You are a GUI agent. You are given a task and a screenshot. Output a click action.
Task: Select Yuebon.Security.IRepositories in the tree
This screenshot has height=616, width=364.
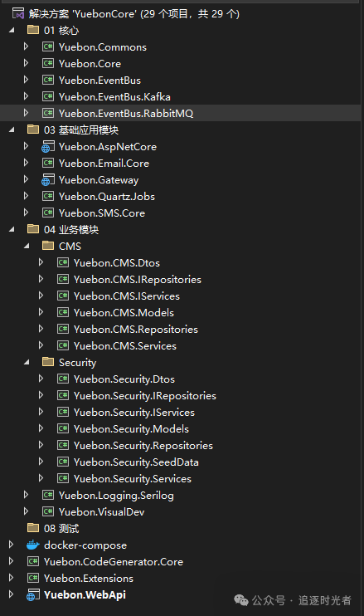pyautogui.click(x=145, y=396)
